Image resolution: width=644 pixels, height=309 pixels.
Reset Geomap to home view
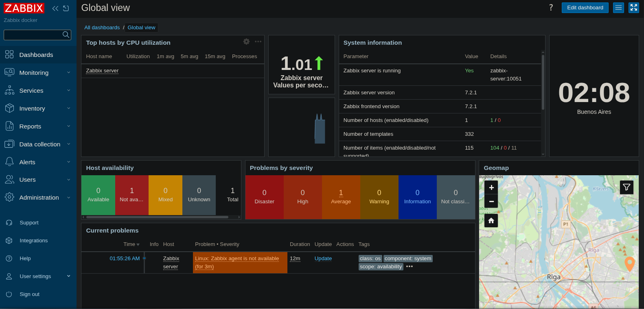(491, 220)
